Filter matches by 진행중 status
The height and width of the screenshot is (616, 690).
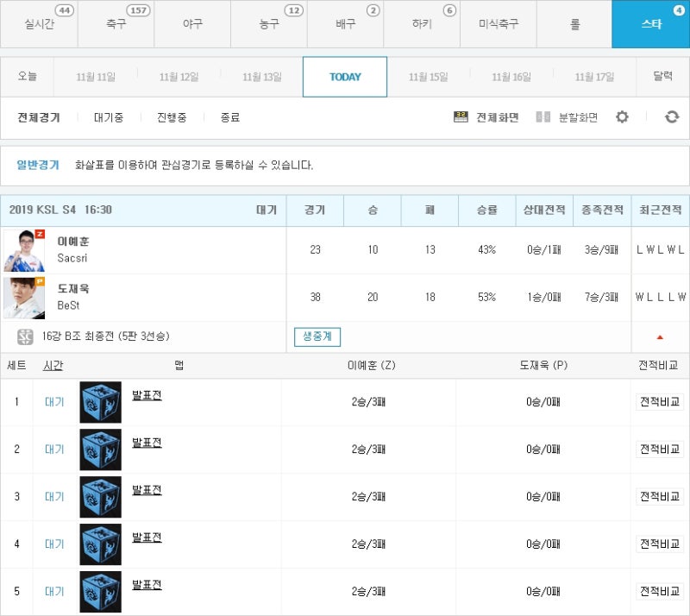172,117
